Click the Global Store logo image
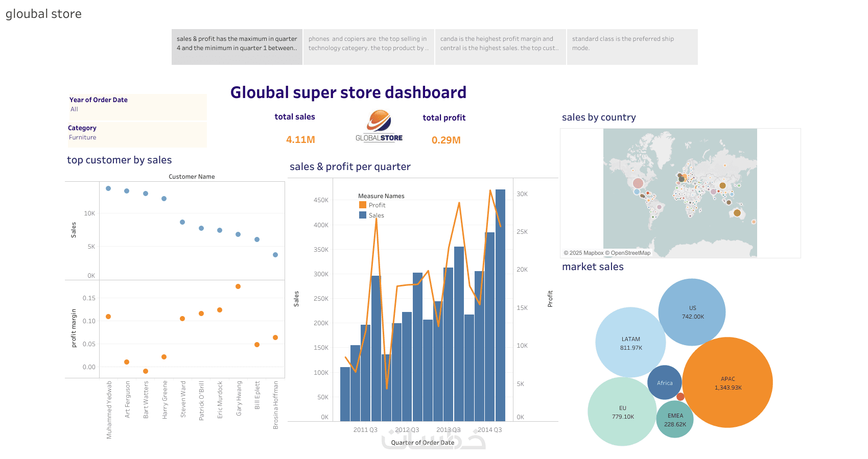 [379, 126]
